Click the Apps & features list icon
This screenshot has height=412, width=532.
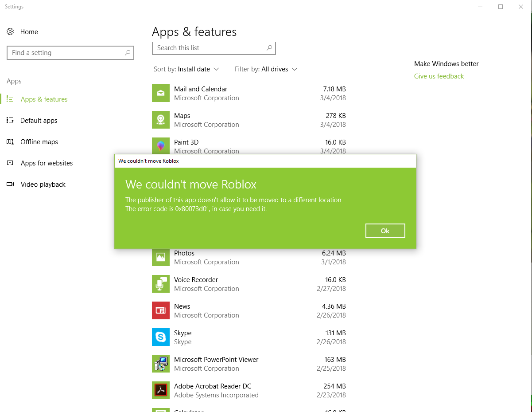point(11,99)
